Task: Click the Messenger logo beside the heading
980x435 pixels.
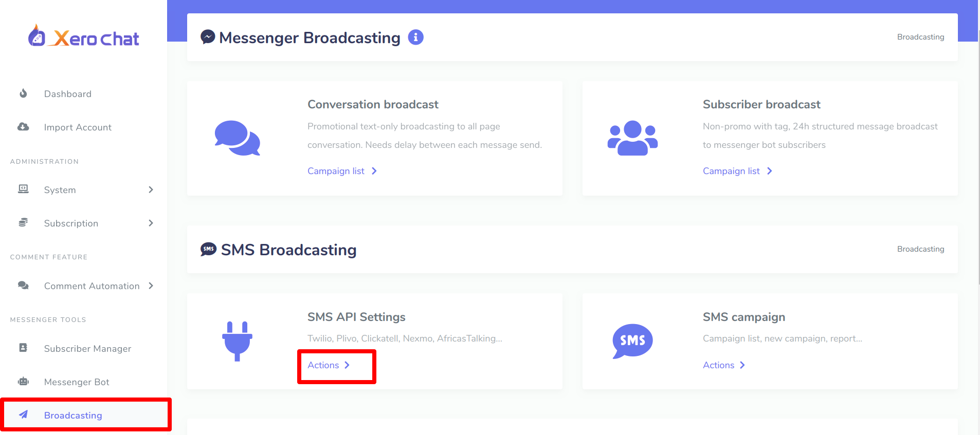Action: [x=208, y=37]
